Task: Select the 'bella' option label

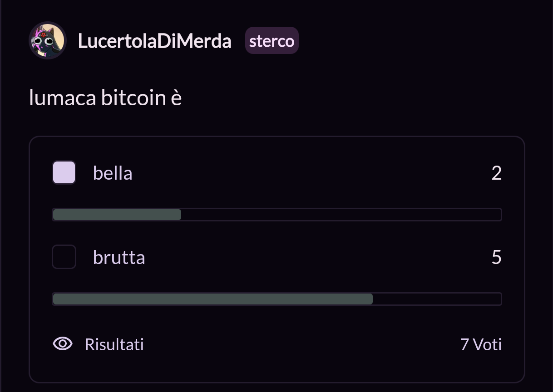Action: click(113, 173)
